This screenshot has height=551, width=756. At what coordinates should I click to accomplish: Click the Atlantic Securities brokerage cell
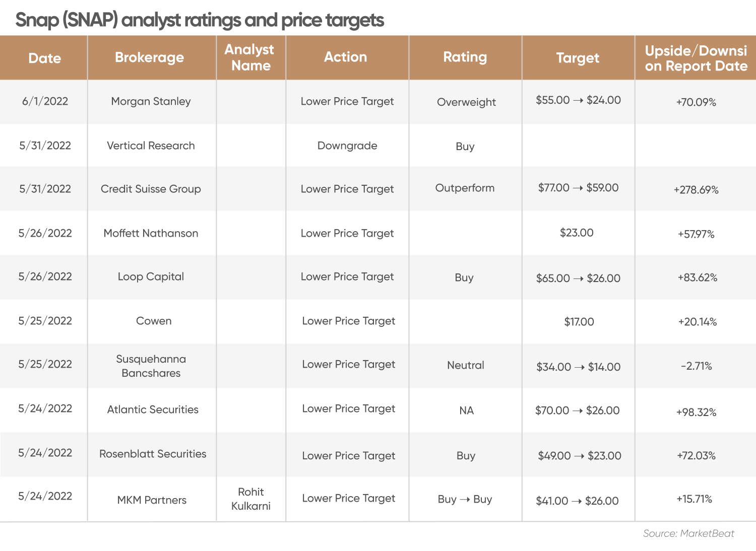tap(153, 409)
